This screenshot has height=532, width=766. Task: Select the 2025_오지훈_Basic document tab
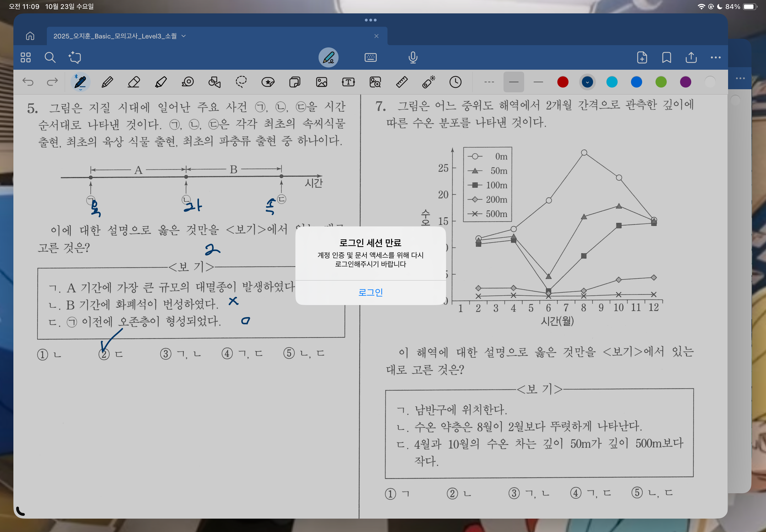[115, 36]
